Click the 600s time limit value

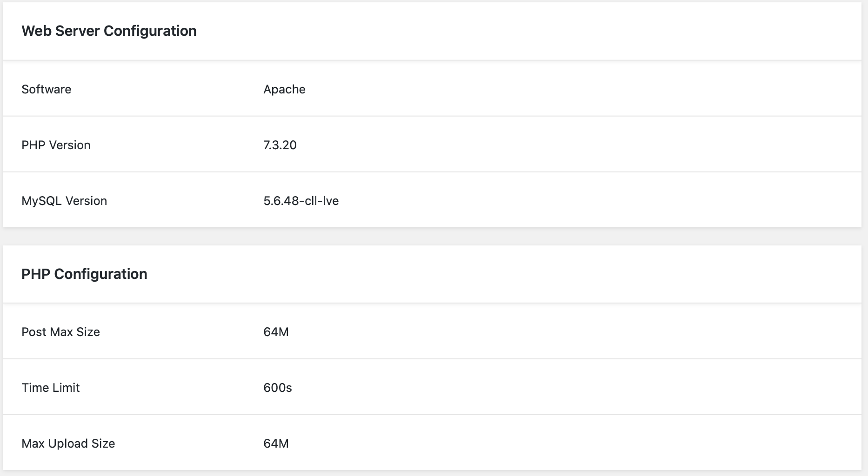pyautogui.click(x=278, y=388)
